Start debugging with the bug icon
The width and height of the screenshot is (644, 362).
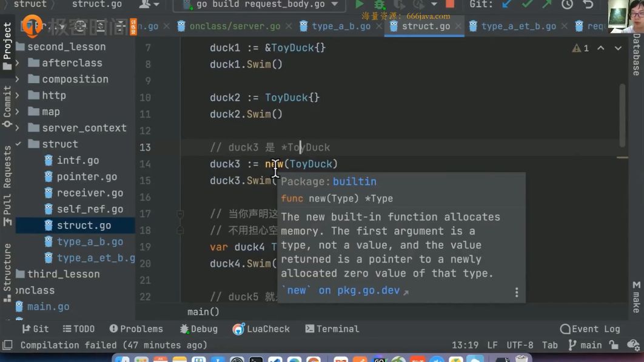coord(379,4)
